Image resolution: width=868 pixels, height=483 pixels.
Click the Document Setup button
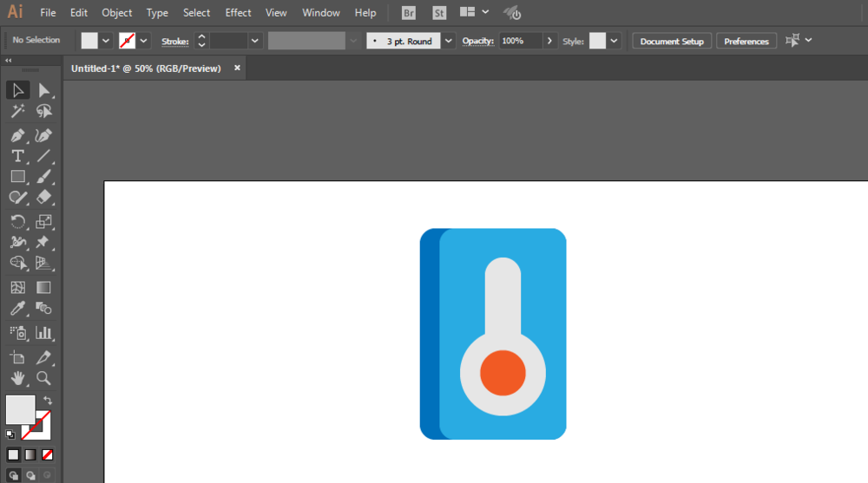672,41
